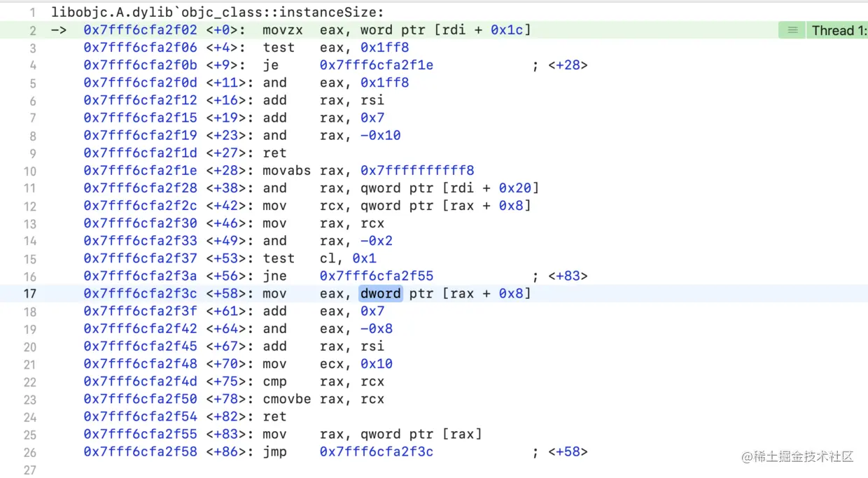The height and width of the screenshot is (478, 868).
Task: Click address 0x7fff6cfa2f1d of the ret instruction
Action: (x=140, y=153)
